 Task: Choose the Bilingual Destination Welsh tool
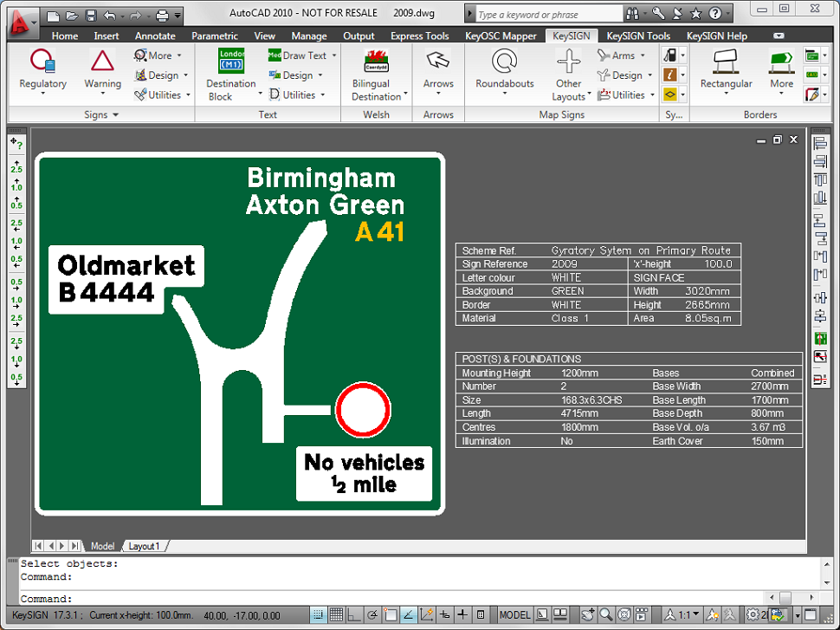pos(377,75)
